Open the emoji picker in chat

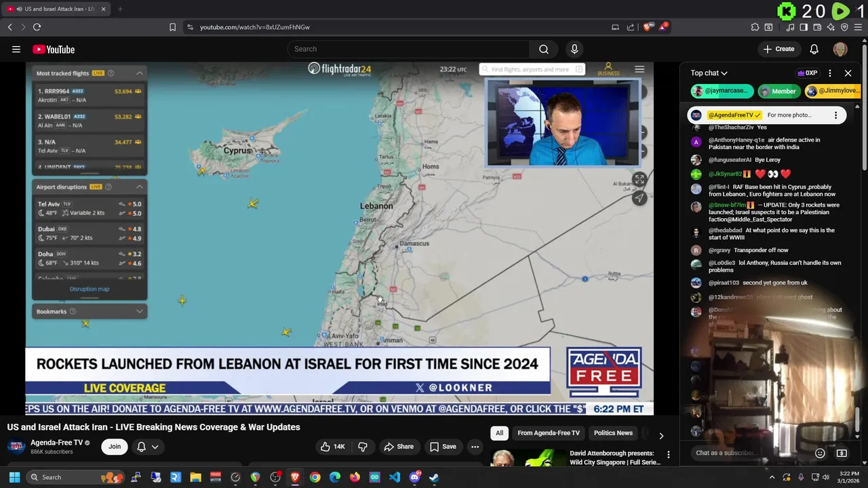coord(820,453)
